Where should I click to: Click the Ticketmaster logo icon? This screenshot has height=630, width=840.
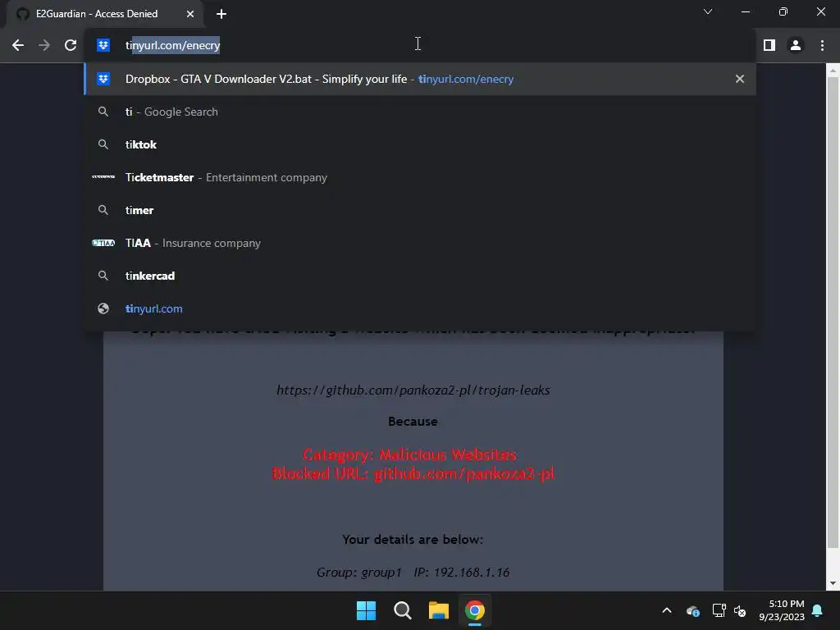coord(103,177)
